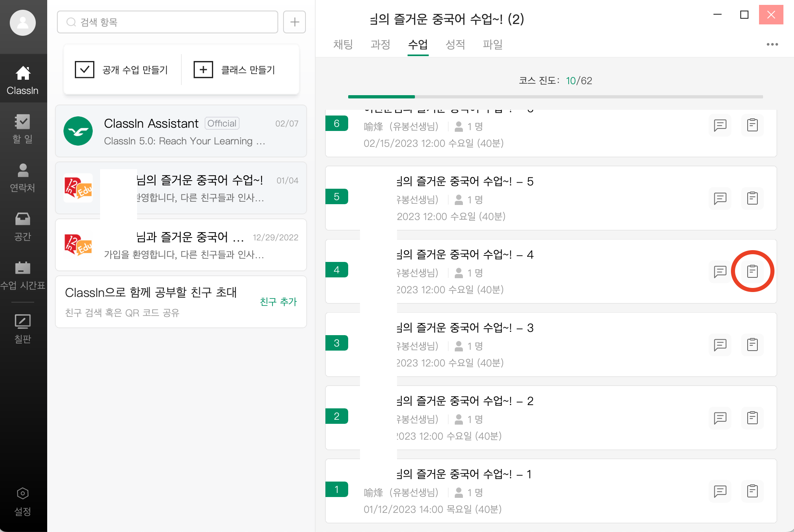Open the 할 일 (to-do) sidebar icon
This screenshot has height=532, width=794.
pos(23,129)
